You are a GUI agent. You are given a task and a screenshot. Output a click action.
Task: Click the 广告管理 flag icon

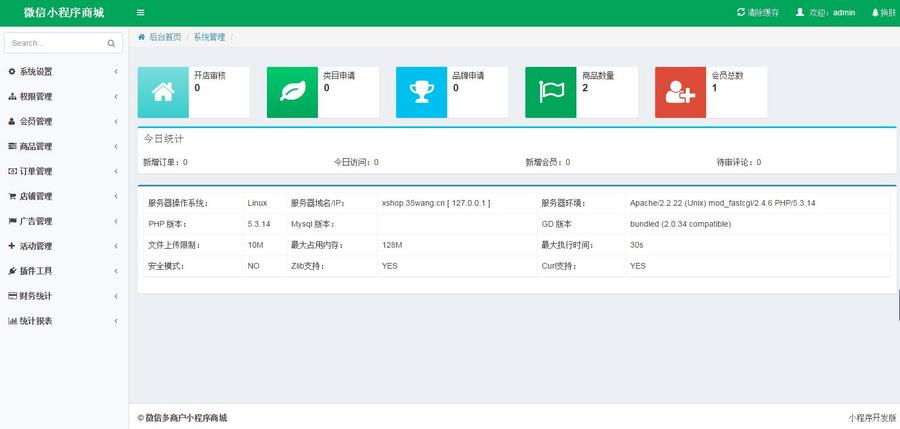[12, 221]
